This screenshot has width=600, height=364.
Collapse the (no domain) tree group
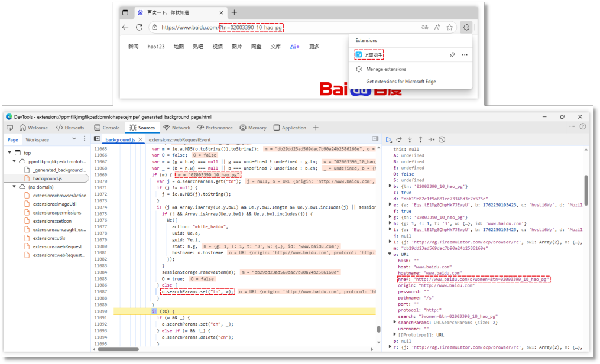tap(14, 186)
